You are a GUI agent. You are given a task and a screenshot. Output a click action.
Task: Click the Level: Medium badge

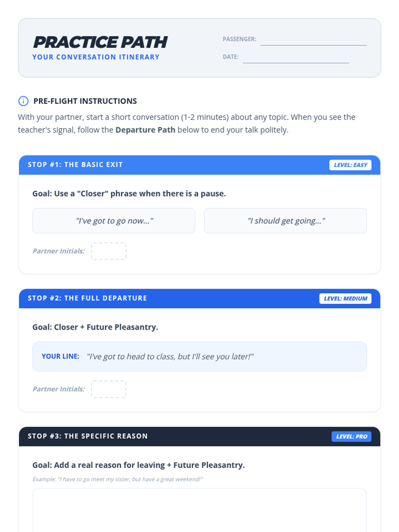point(345,299)
